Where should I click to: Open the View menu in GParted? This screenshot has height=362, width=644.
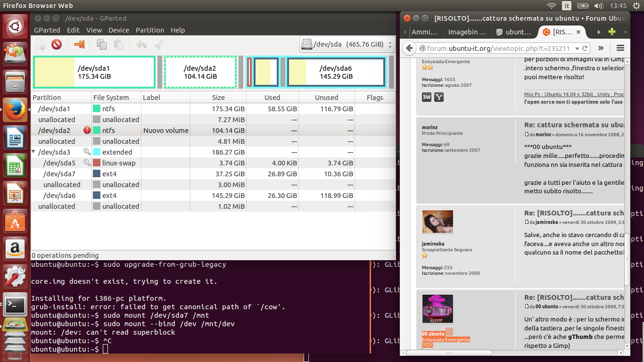[94, 30]
